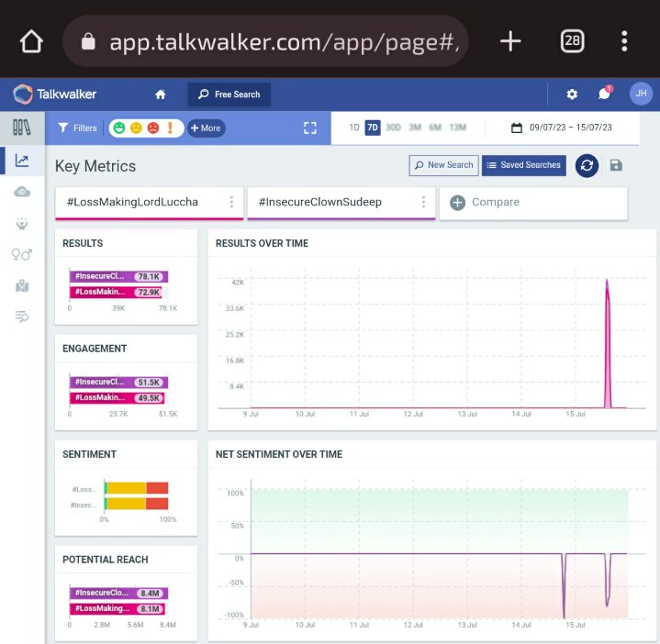Screen dimensions: 660x644
Task: Select the #InsecureClownSudeep search tab
Action: tap(341, 203)
